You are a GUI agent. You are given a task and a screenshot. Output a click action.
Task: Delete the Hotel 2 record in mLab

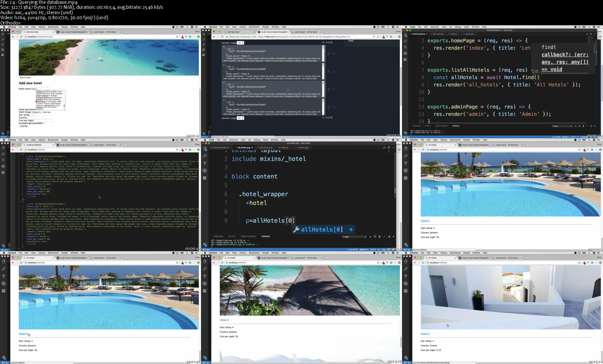[334, 72]
